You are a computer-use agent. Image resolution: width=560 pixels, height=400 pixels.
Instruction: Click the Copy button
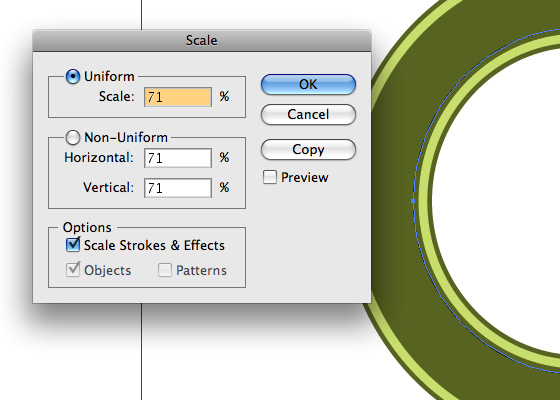pyautogui.click(x=308, y=149)
